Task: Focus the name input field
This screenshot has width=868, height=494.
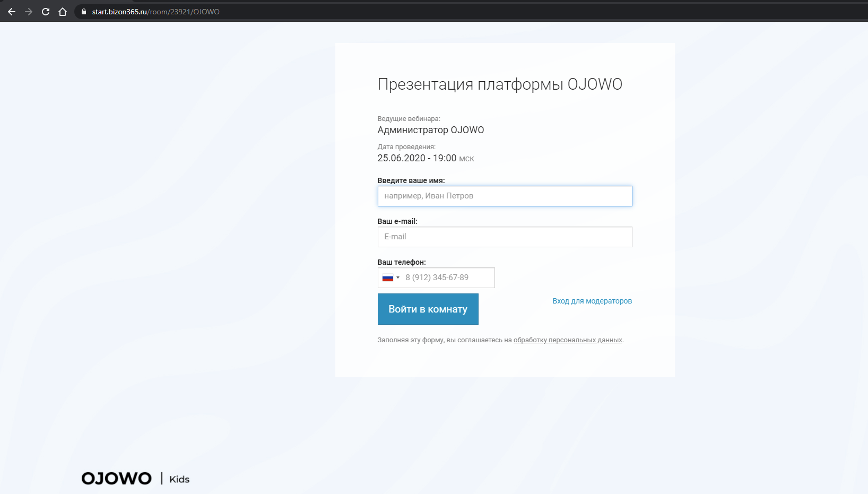Action: [x=505, y=196]
